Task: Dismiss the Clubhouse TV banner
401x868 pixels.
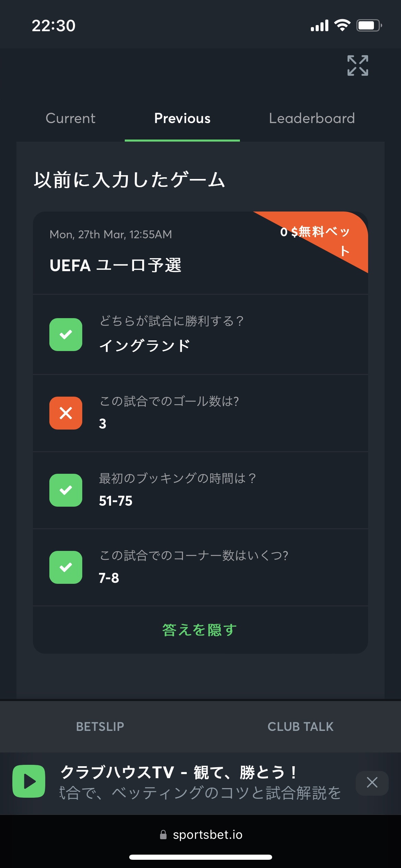Action: 372,783
